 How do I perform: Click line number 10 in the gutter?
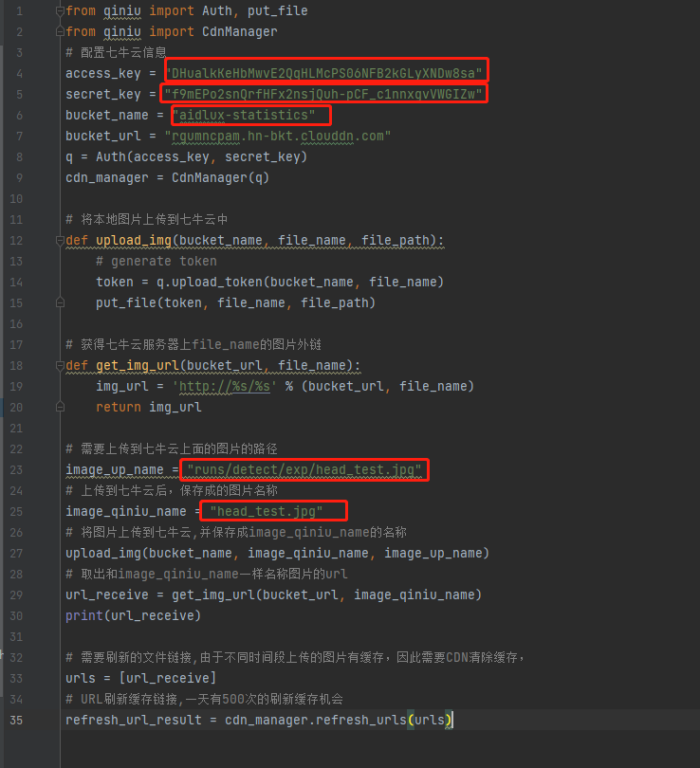tap(16, 199)
